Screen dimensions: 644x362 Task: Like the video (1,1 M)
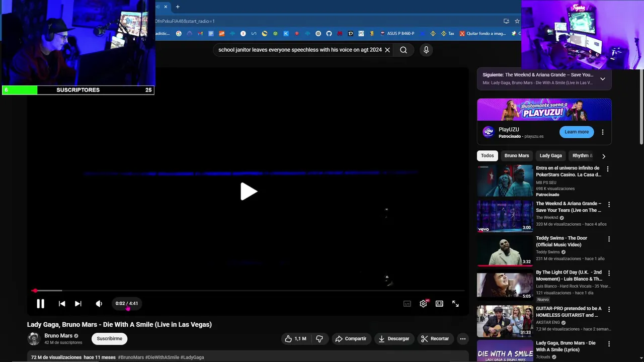[295, 339]
